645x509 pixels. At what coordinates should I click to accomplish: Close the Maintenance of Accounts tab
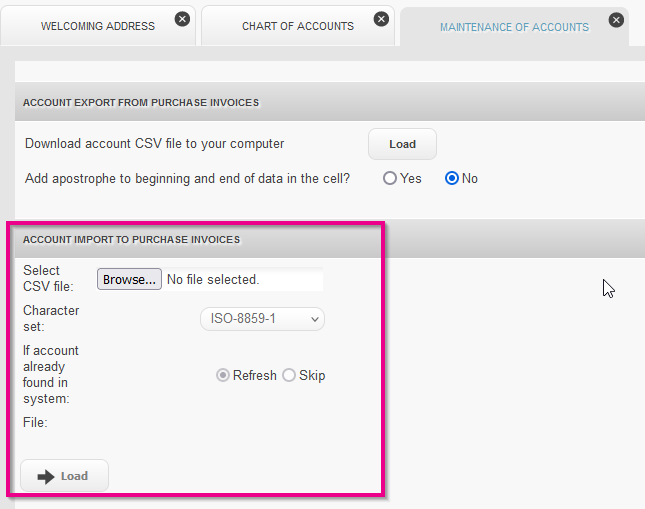616,20
